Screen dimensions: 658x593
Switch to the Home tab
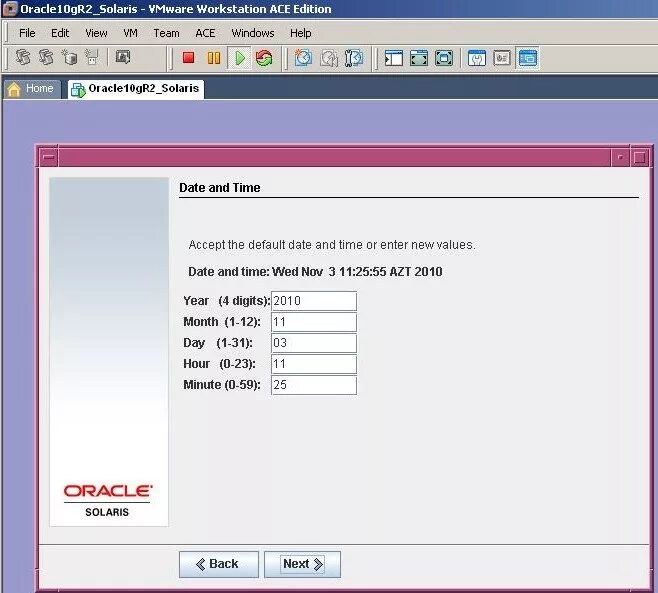(x=32, y=89)
